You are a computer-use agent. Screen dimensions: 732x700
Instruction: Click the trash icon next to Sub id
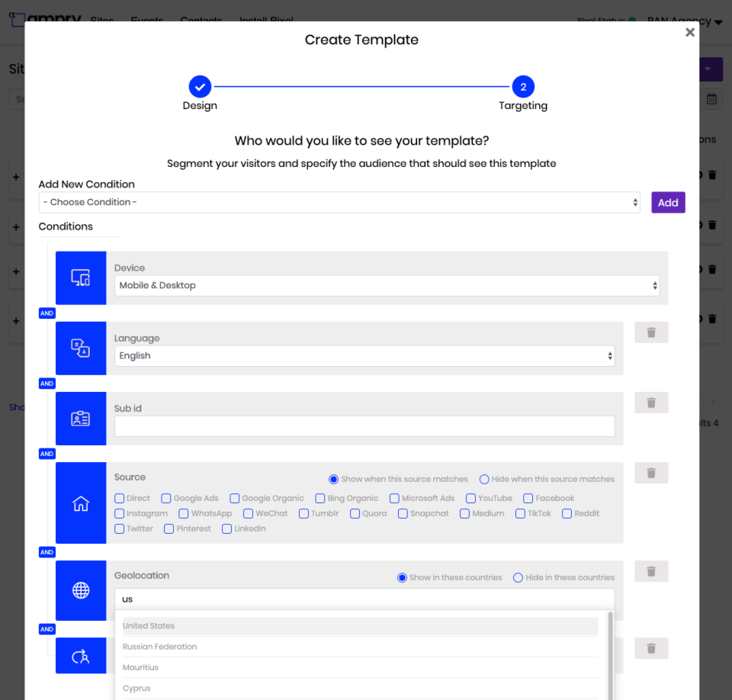tap(650, 402)
